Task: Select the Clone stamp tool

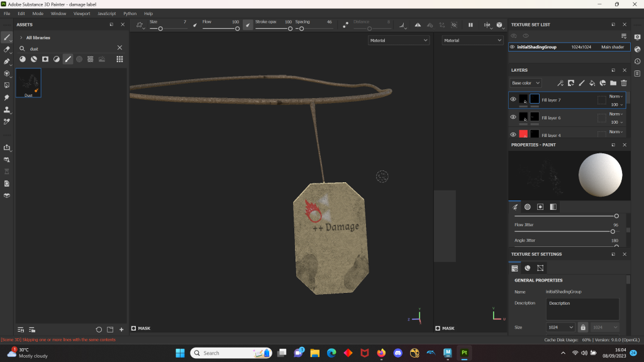Action: pyautogui.click(x=7, y=109)
